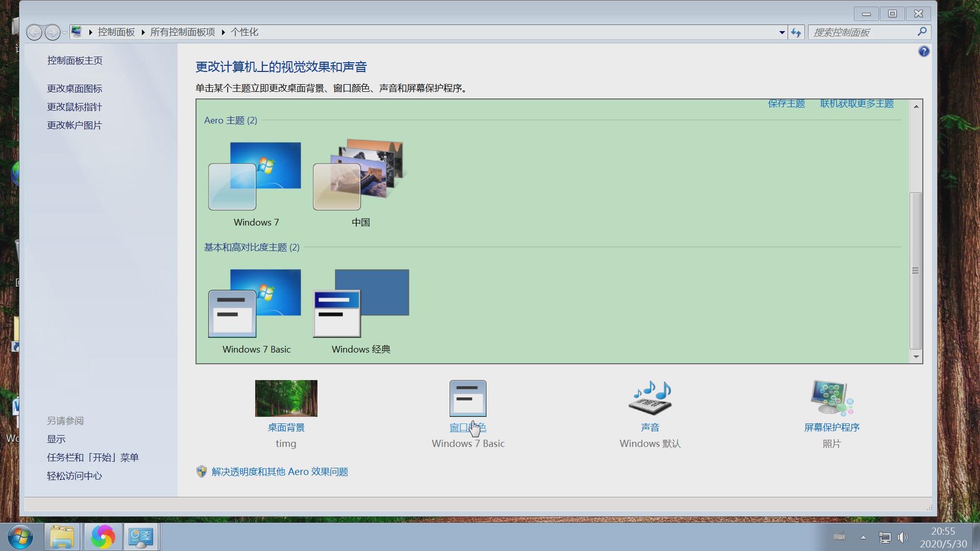The height and width of the screenshot is (551, 980).
Task: Click the shield icon next to Aero link
Action: pos(201,471)
